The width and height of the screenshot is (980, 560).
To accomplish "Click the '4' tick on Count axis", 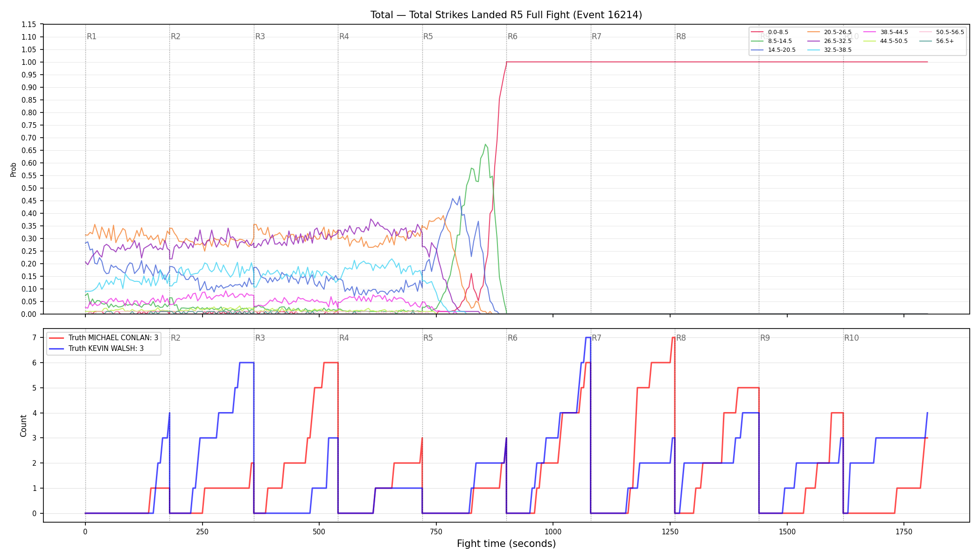I will (35, 413).
